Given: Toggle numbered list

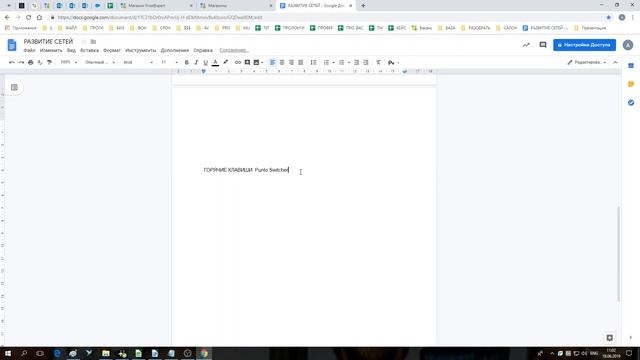Looking at the screenshot, I should tap(326, 62).
